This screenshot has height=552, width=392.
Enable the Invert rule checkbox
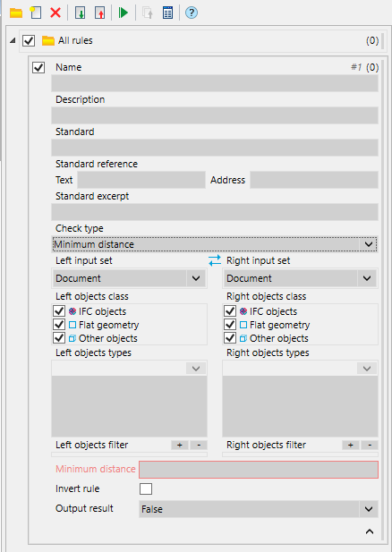[x=146, y=488]
